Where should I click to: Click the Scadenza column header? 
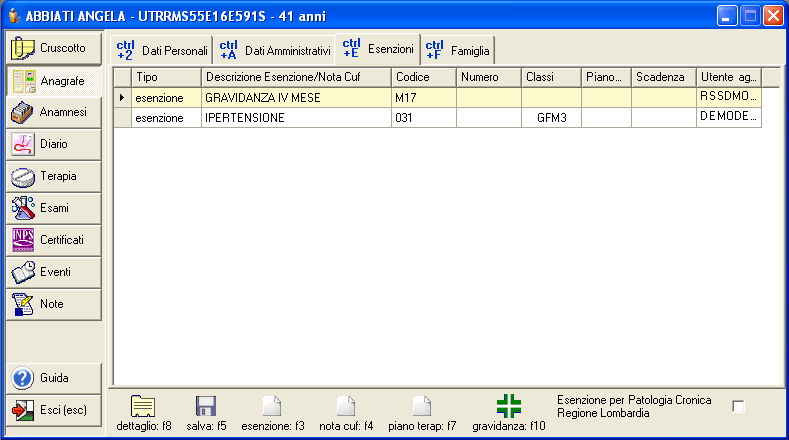663,77
